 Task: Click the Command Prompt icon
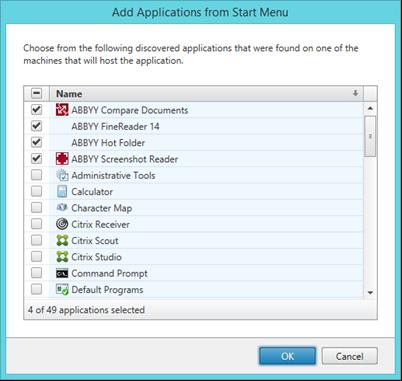(x=62, y=273)
